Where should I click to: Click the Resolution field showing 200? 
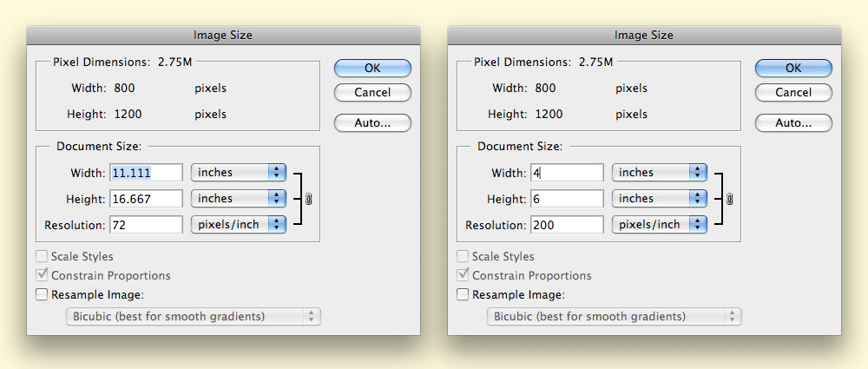(x=566, y=225)
